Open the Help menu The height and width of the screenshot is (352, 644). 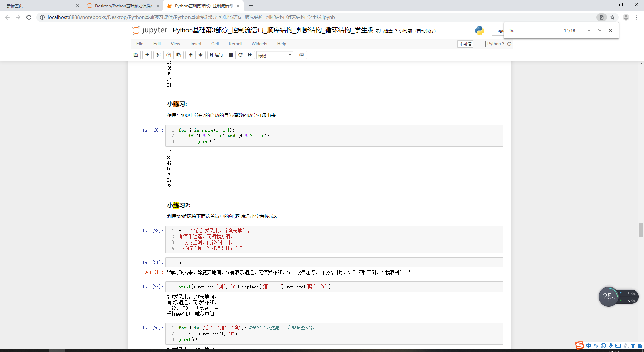(282, 44)
